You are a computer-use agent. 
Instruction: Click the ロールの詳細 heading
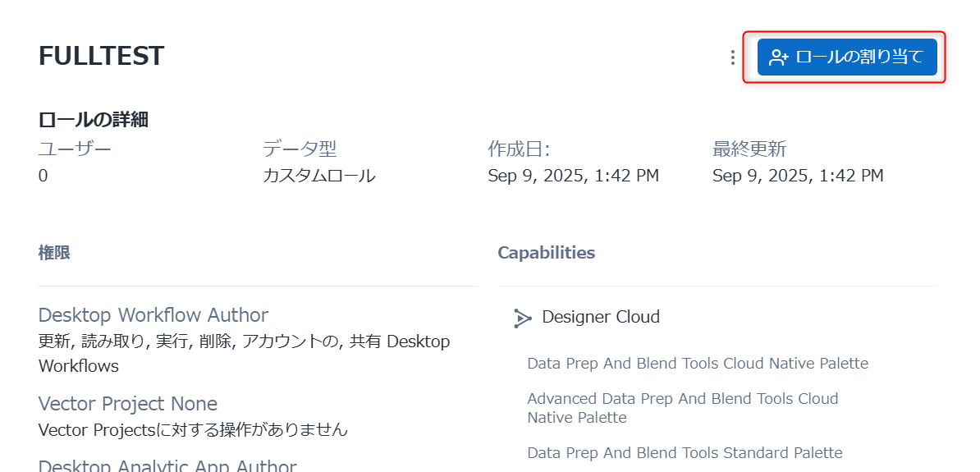click(93, 119)
